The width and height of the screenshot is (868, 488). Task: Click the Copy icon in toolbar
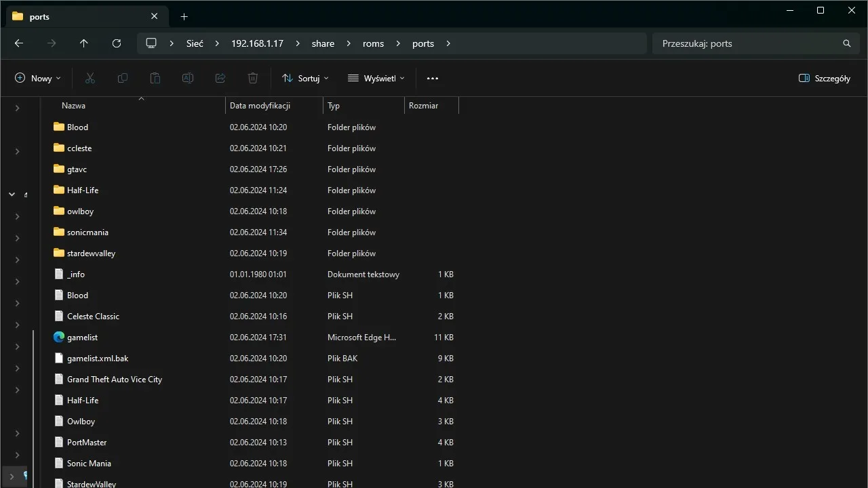[x=123, y=79]
